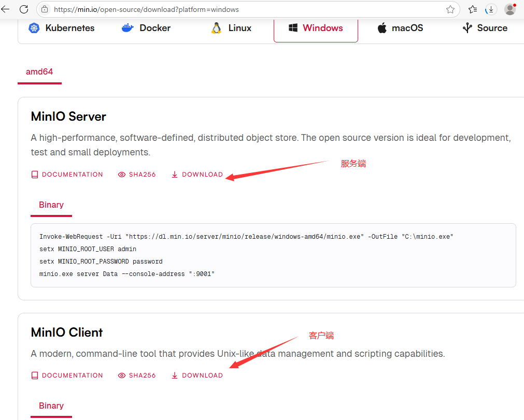This screenshot has height=420, width=524.
Task: Click the site info lock icon
Action: 45,9
